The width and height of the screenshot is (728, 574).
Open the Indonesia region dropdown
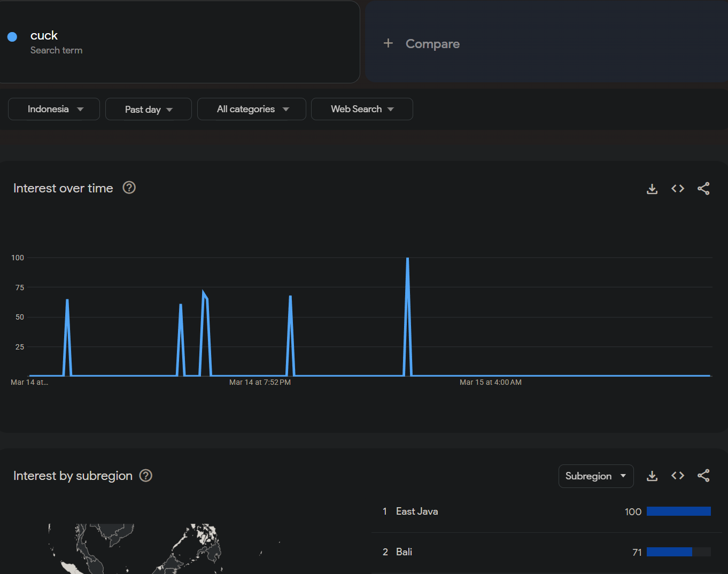(54, 109)
